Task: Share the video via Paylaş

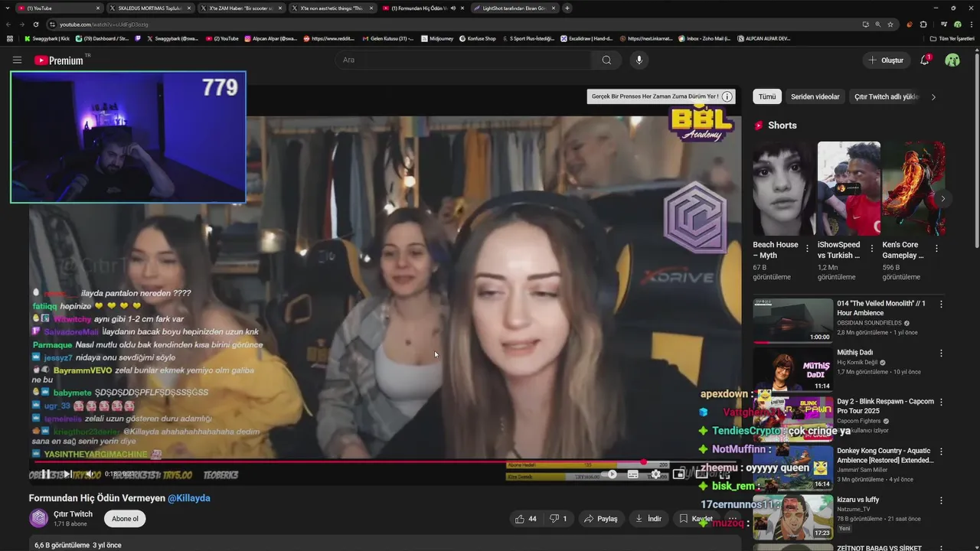Action: pos(600,519)
